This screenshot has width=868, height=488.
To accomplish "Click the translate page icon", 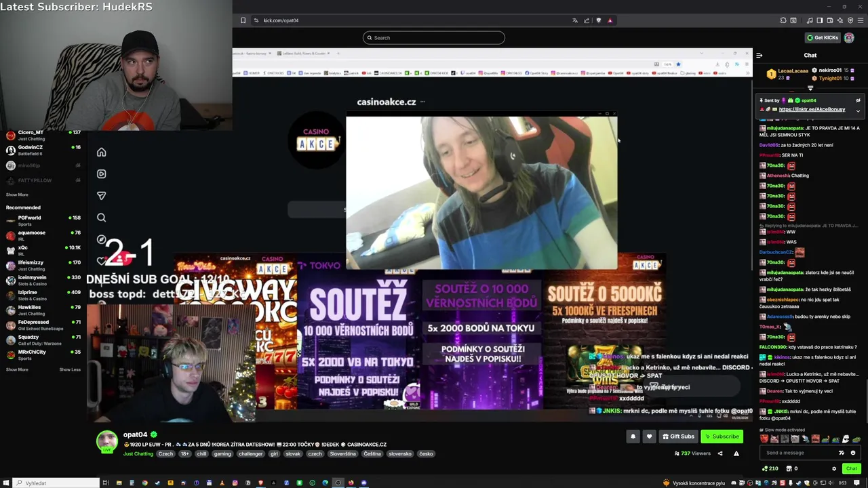I will (575, 20).
